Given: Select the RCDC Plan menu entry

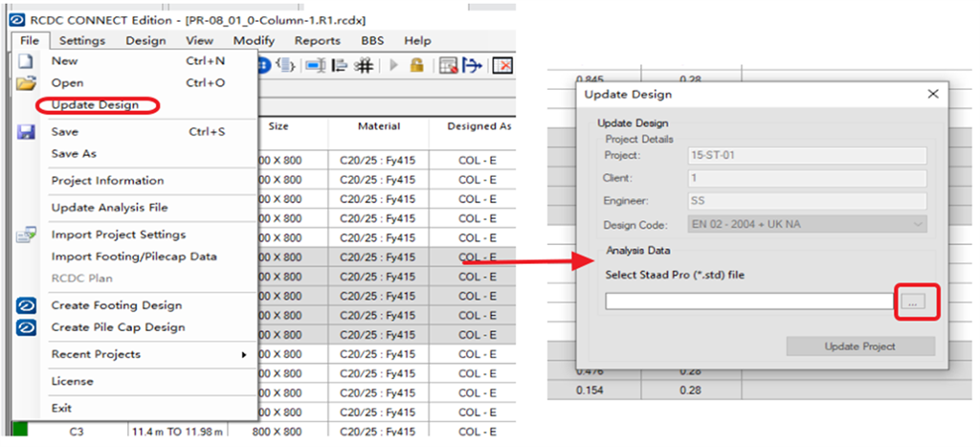Looking at the screenshot, I should coord(82,279).
